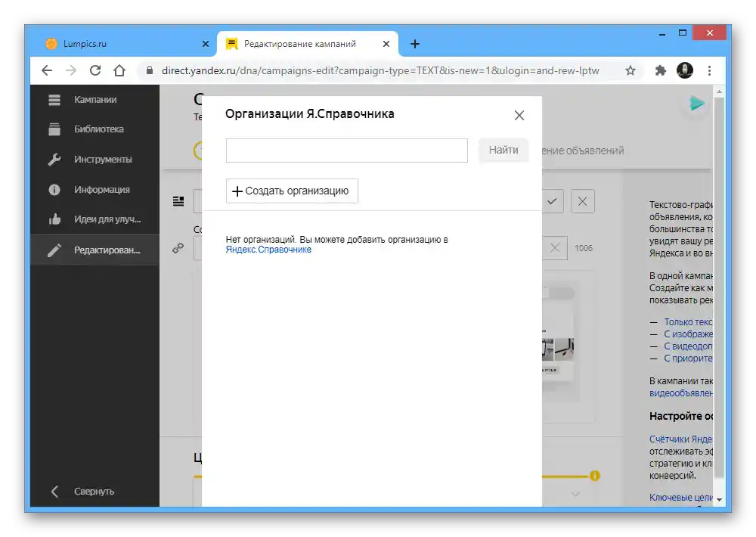This screenshot has height=537, width=756.
Task: Click the chain link icon
Action: [178, 248]
